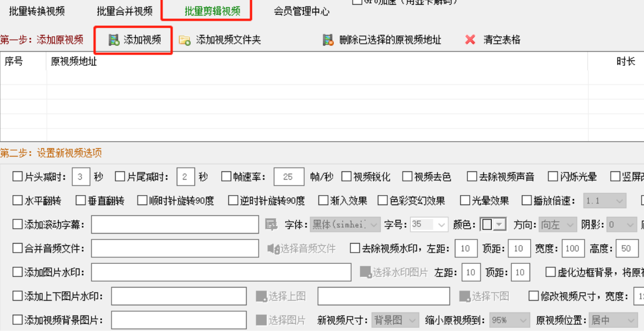Open the 字号 35 dropdown

(429, 225)
